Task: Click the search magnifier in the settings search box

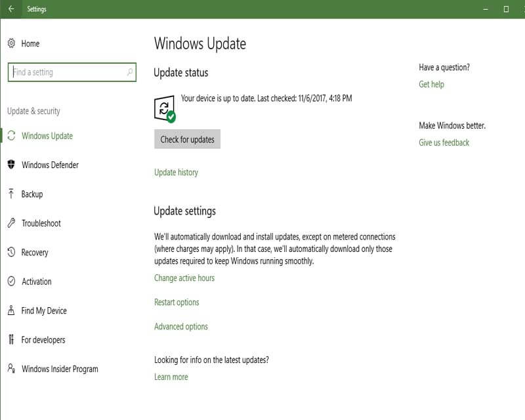Action: coord(130,72)
